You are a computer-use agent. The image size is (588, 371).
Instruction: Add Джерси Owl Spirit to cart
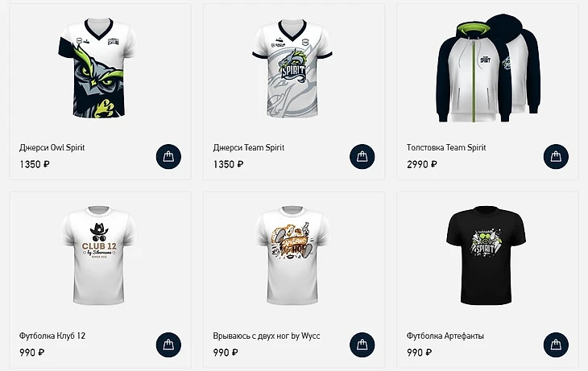169,157
